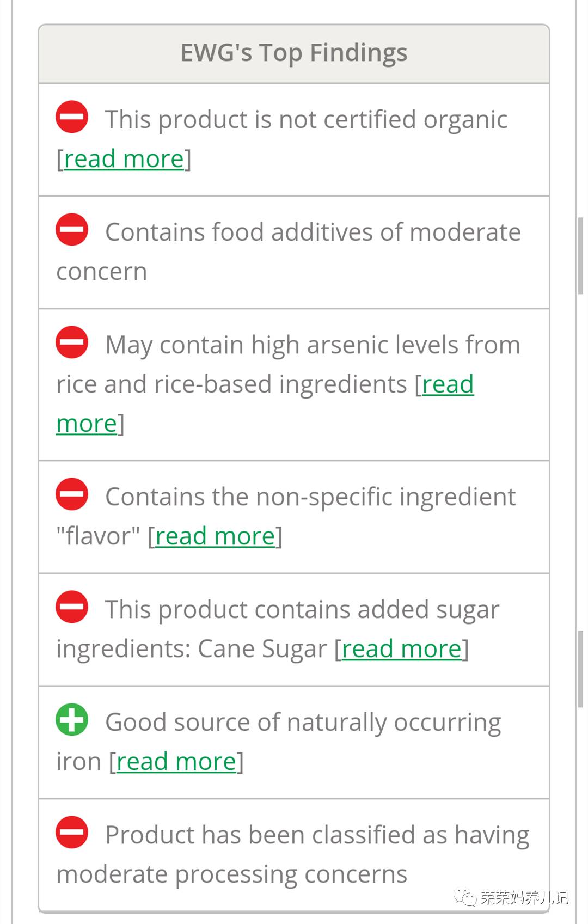Click 'Contains food additives of moderate concern' text

(313, 232)
